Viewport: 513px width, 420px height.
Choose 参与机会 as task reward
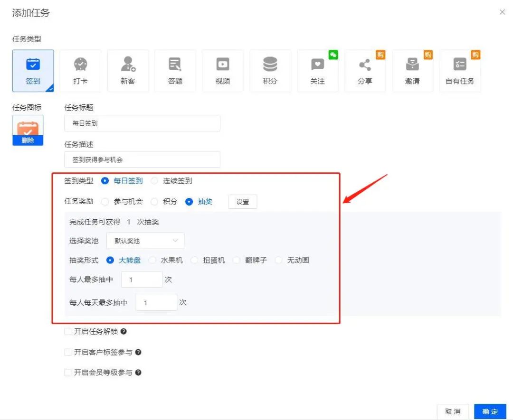coord(105,202)
